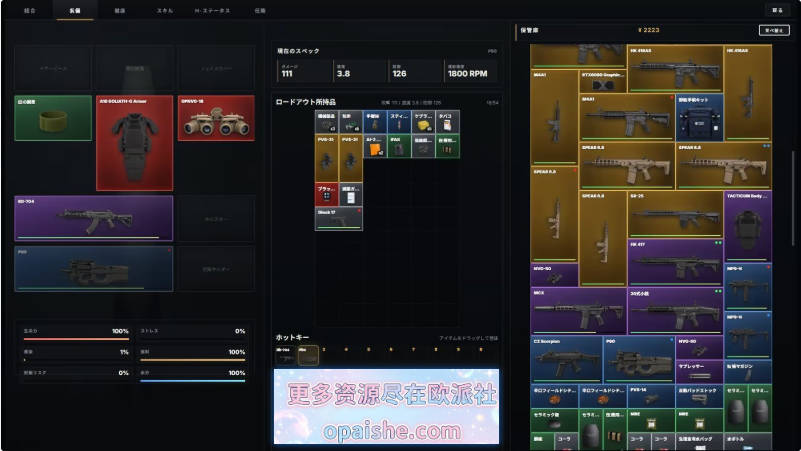Click the 戻る back button at top right

coord(777,10)
